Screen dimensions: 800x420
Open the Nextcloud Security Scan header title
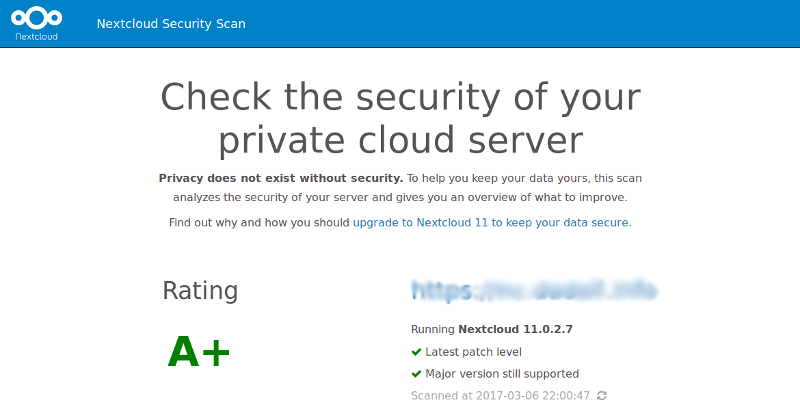(x=171, y=24)
